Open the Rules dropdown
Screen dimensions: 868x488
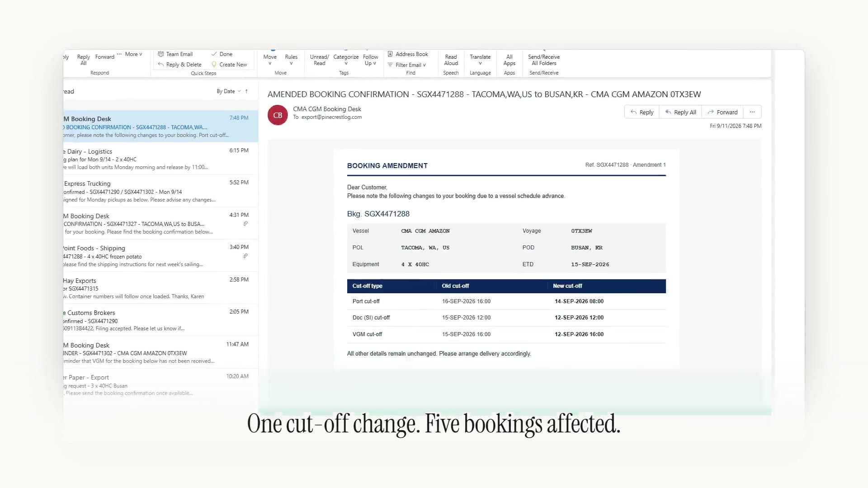[x=291, y=60]
